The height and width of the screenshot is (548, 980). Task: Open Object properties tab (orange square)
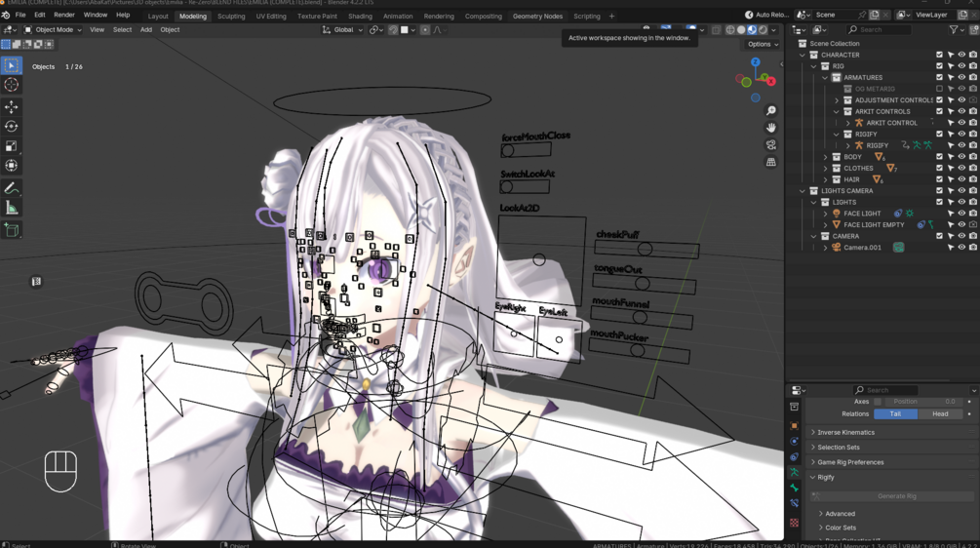795,425
